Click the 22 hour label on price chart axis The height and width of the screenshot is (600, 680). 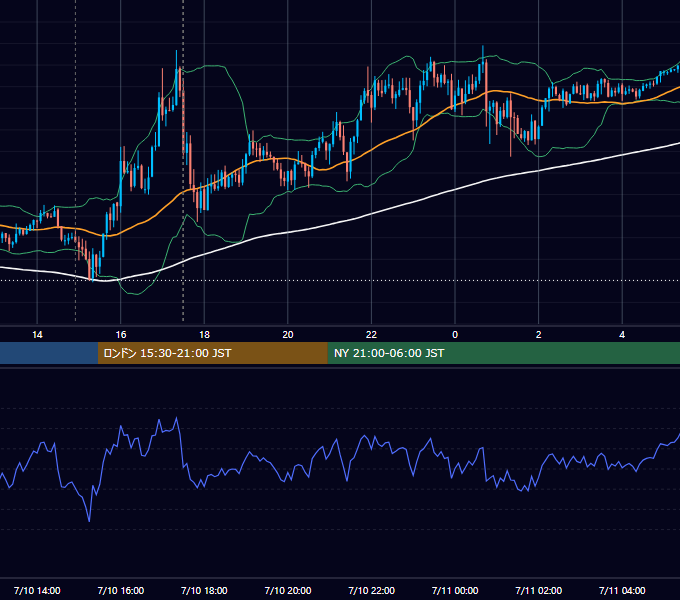[371, 335]
